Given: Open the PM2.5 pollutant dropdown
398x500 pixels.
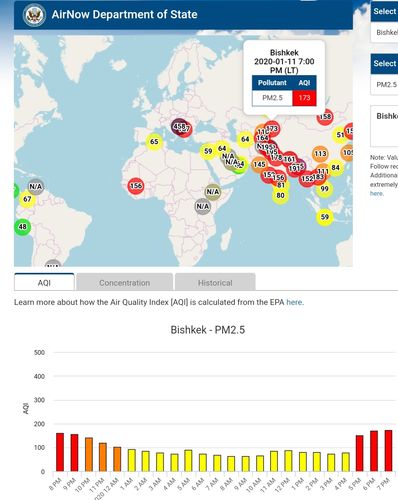Looking at the screenshot, I should pyautogui.click(x=384, y=85).
